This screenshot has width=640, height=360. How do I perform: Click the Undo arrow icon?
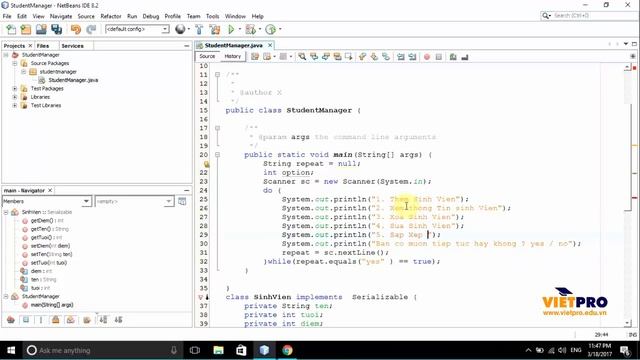coord(76,29)
